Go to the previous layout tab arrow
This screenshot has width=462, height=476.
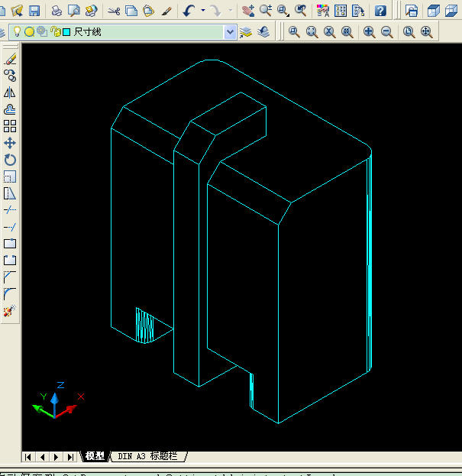point(43,457)
